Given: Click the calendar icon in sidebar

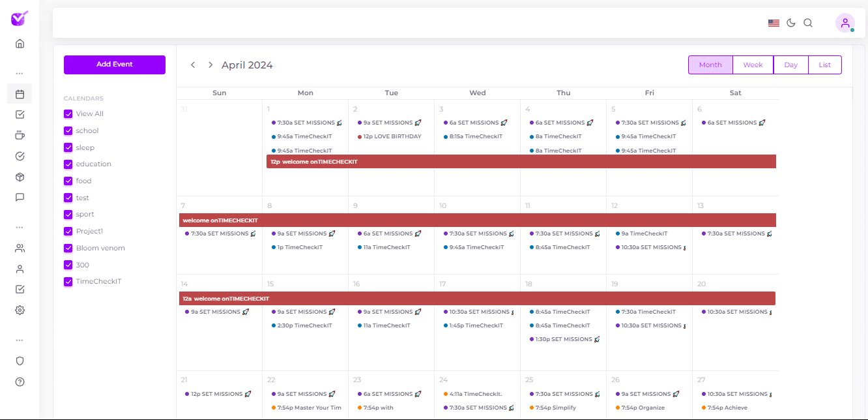Looking at the screenshot, I should pos(20,94).
